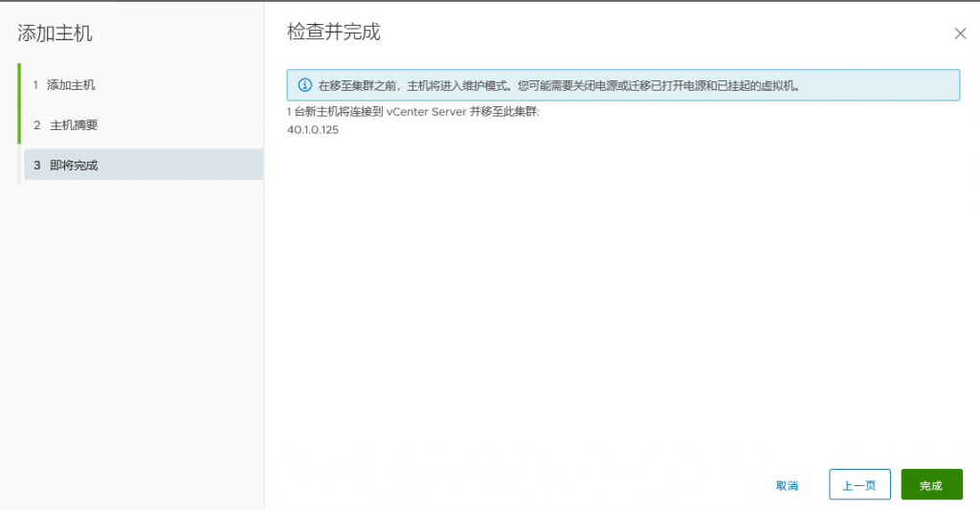
Task: Close the 添加主机 dialog with X
Action: [960, 33]
